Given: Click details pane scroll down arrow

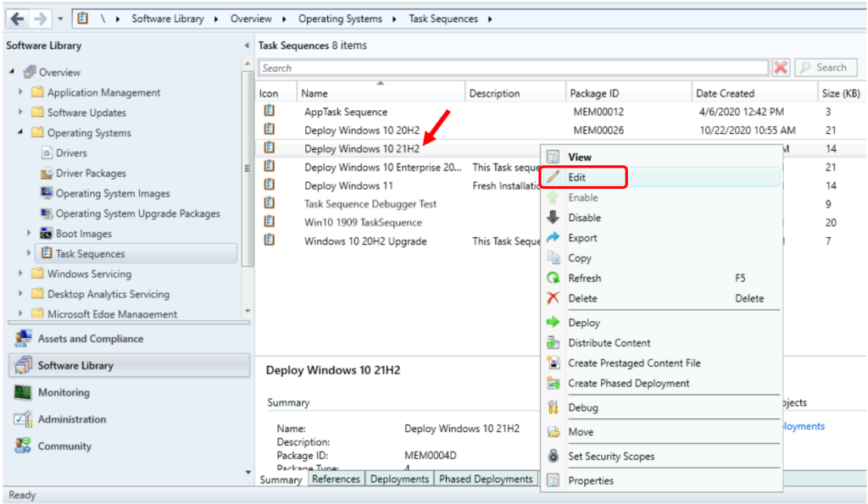Looking at the screenshot, I should coord(248,473).
